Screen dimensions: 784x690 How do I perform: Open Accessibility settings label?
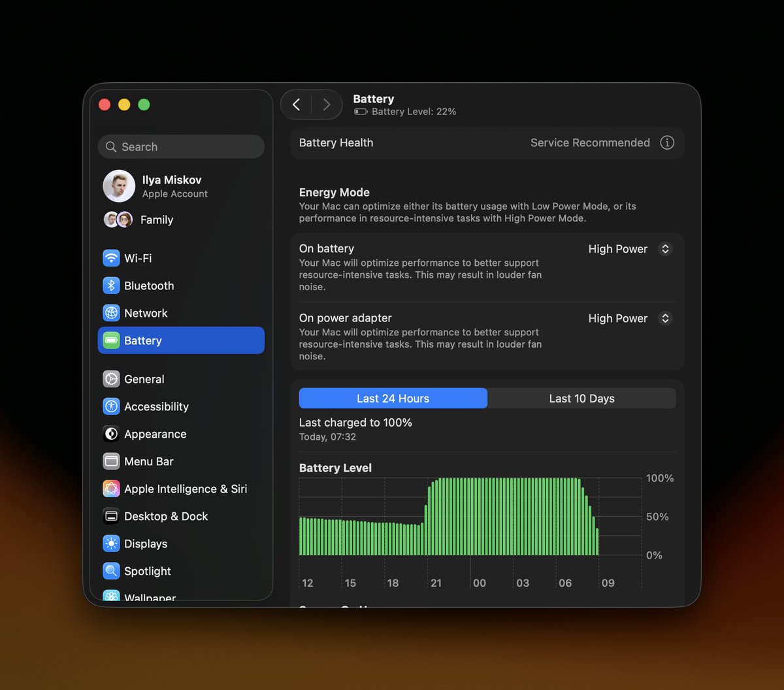point(156,406)
